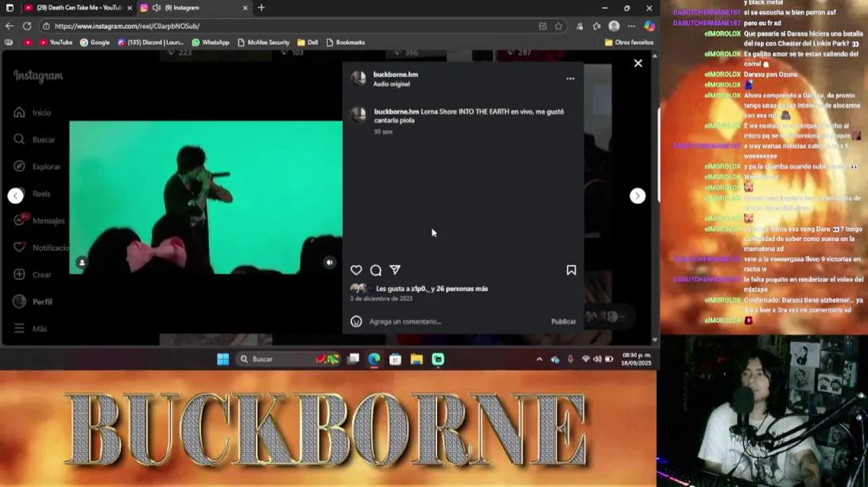Image resolution: width=868 pixels, height=487 pixels.
Task: Open Reels in the Instagram sidebar
Action: (x=34, y=193)
